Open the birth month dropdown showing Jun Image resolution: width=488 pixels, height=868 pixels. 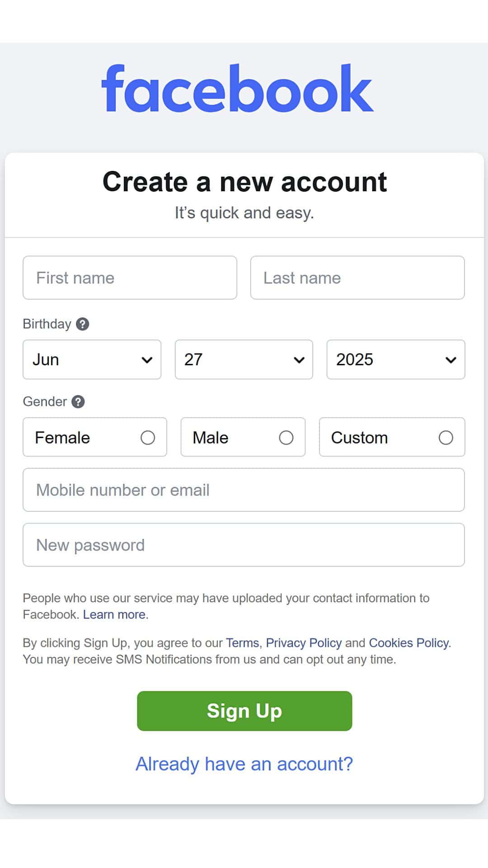coord(91,359)
